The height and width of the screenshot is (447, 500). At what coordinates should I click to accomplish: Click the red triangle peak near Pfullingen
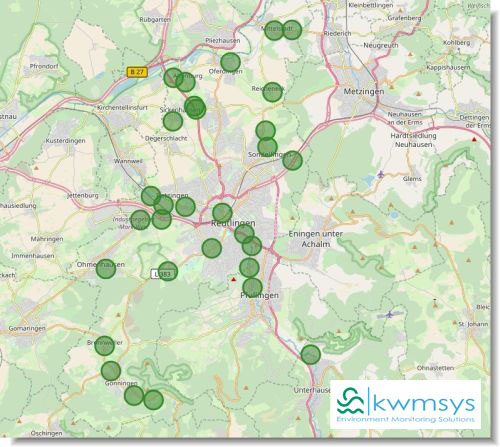[234, 279]
